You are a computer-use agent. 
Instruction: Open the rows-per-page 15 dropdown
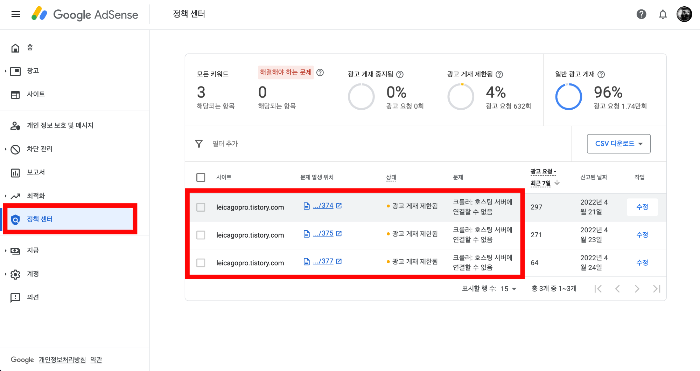508,289
